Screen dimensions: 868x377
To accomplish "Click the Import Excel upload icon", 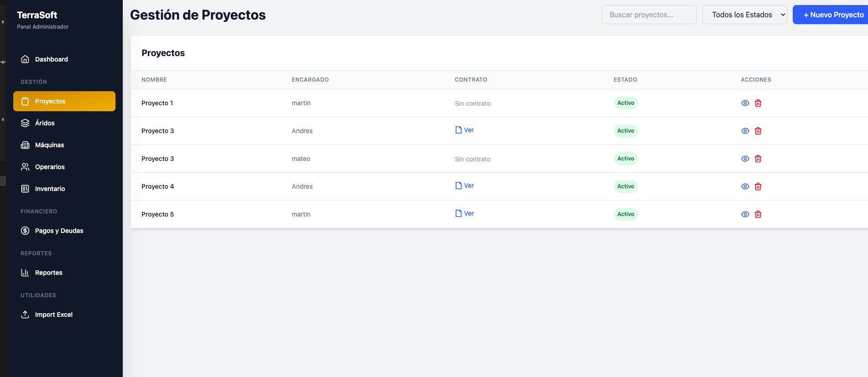I will [25, 315].
